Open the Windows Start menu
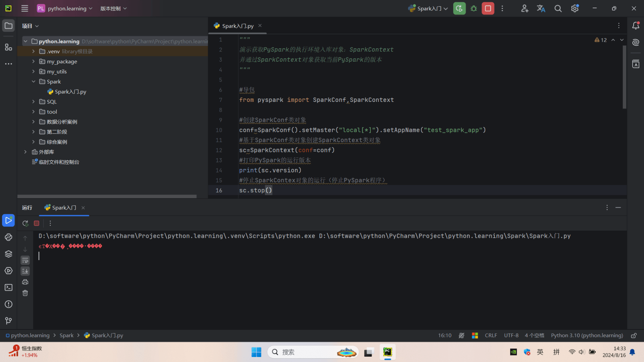Image resolution: width=644 pixels, height=362 pixels. click(256, 352)
